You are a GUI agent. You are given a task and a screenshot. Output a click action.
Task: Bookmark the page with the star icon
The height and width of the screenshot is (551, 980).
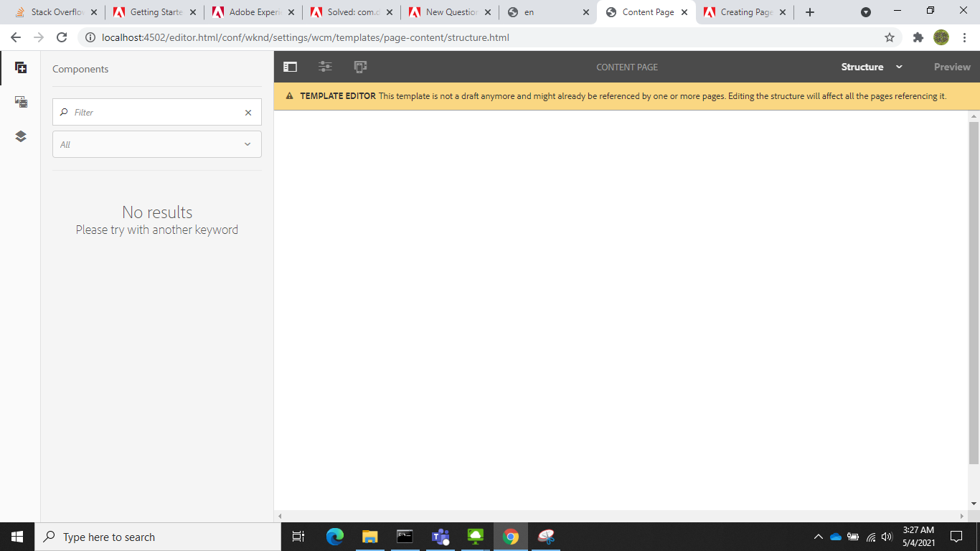coord(890,37)
